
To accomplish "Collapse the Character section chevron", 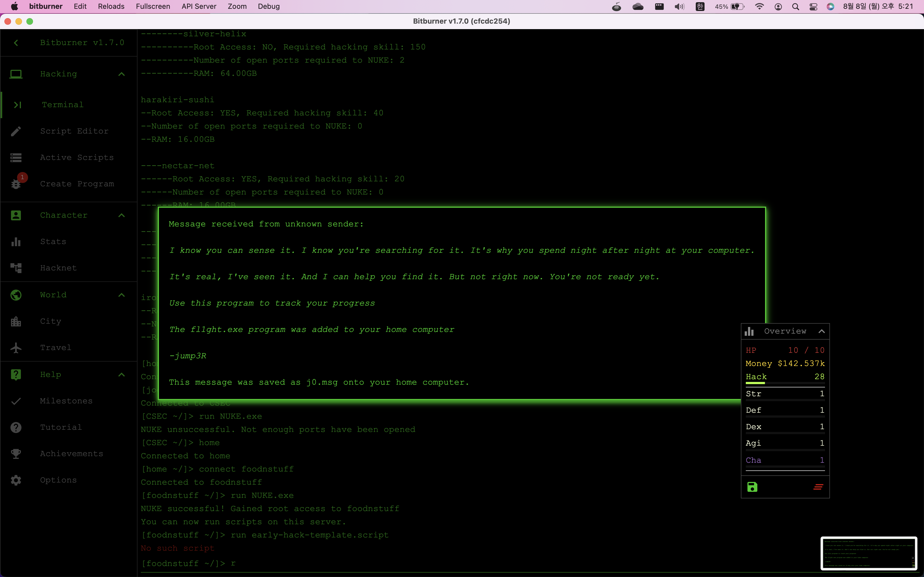I will click(x=122, y=215).
